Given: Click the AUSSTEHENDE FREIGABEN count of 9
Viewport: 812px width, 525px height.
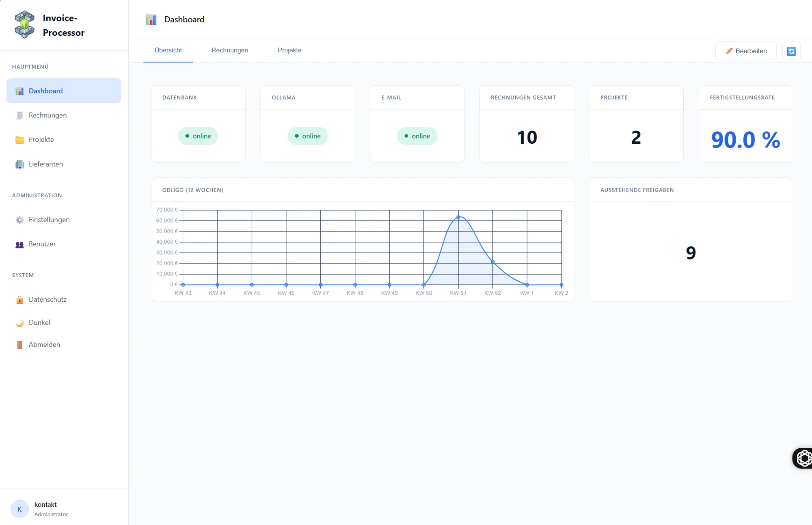Looking at the screenshot, I should pyautogui.click(x=690, y=253).
